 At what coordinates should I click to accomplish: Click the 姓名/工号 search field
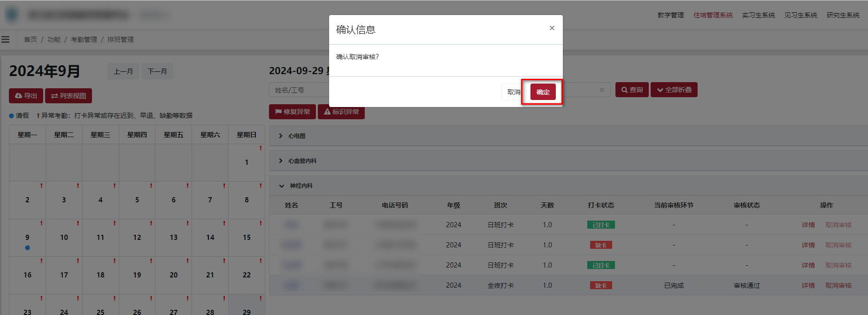(x=299, y=90)
